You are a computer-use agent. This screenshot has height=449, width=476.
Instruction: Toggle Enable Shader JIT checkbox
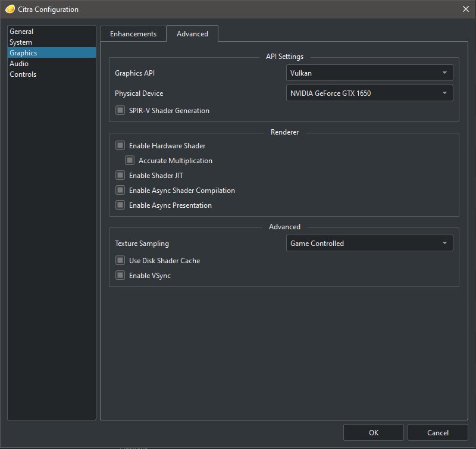[120, 175]
